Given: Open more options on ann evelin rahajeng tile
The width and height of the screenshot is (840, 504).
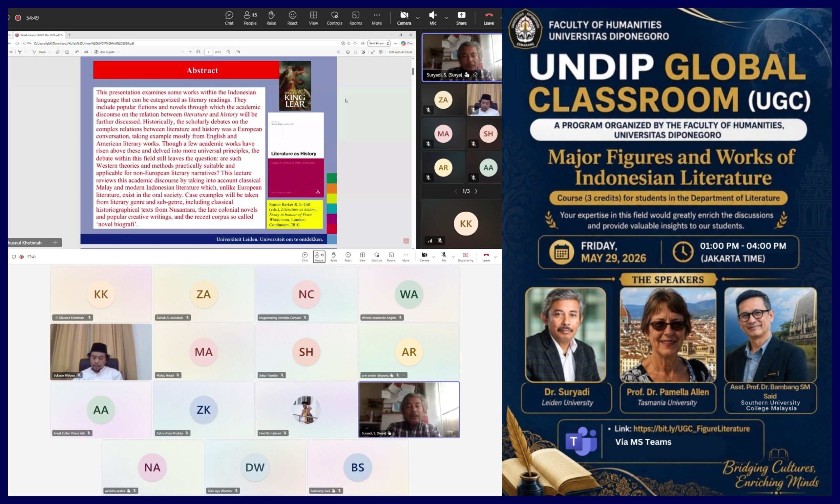Looking at the screenshot, I should (x=403, y=375).
